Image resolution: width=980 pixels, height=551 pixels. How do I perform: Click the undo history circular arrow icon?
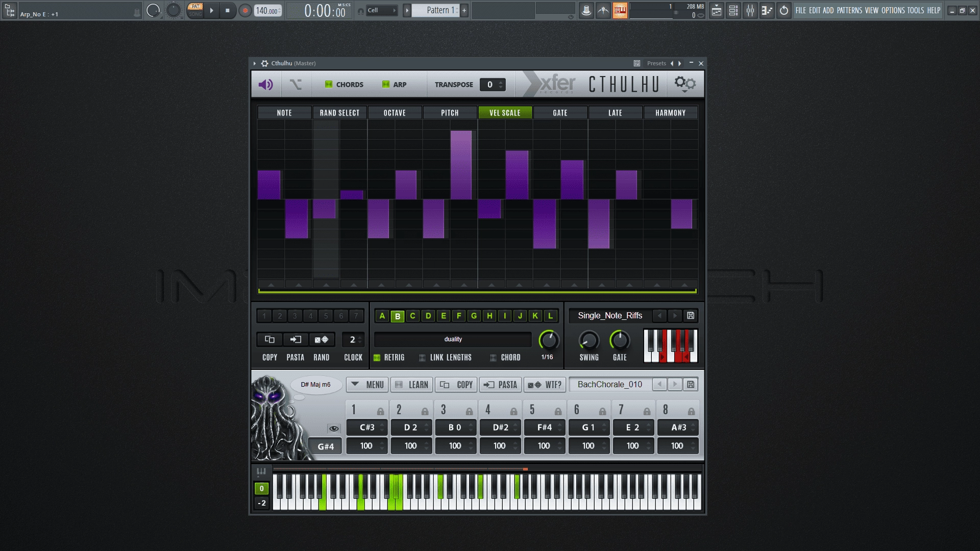click(x=784, y=10)
